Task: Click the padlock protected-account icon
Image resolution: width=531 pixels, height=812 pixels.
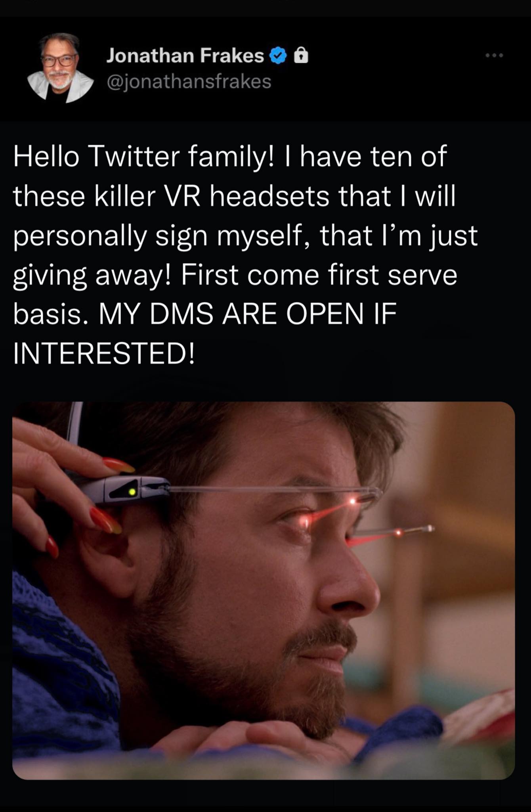Action: [301, 56]
